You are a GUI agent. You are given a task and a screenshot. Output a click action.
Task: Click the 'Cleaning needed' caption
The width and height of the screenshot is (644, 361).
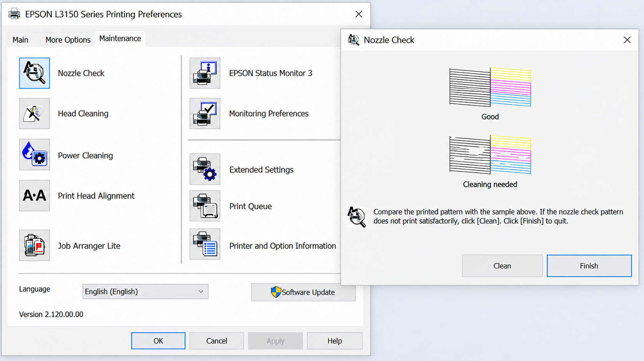[x=490, y=184]
